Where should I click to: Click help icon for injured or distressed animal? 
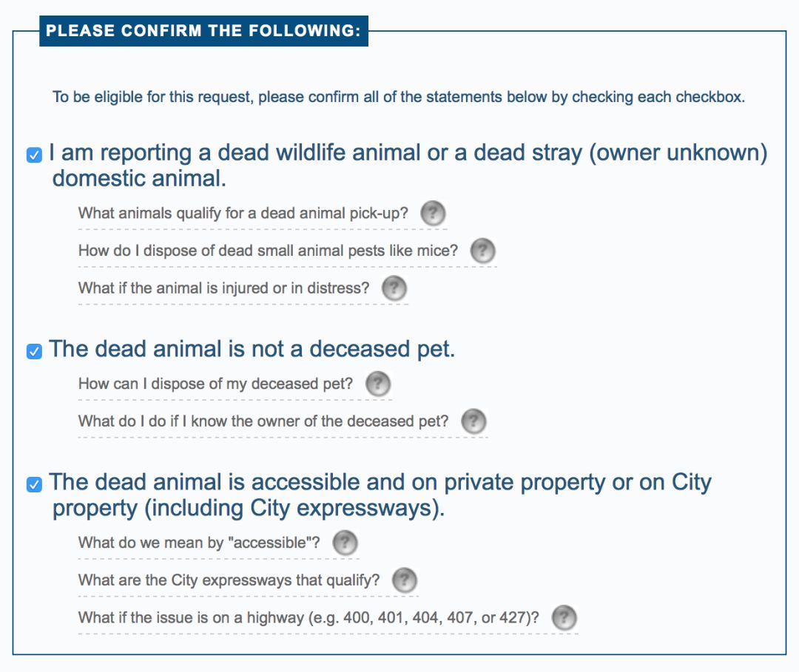point(394,288)
